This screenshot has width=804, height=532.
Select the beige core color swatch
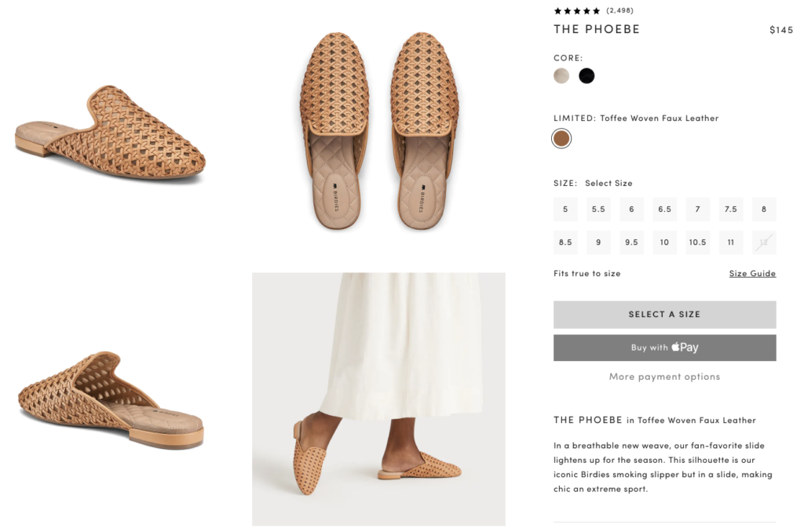(561, 76)
